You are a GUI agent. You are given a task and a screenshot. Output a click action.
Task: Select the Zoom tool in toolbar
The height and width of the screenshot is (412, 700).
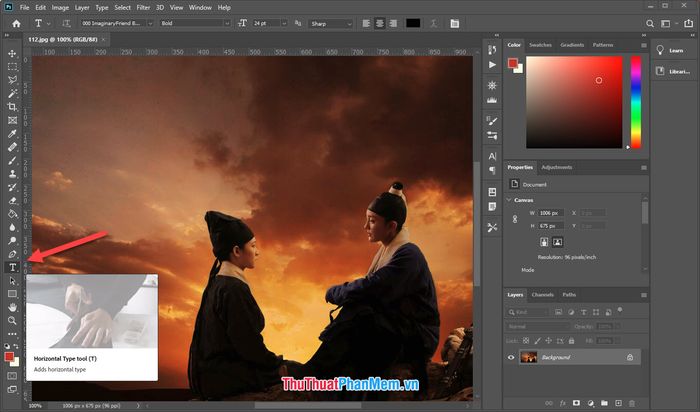click(x=12, y=320)
